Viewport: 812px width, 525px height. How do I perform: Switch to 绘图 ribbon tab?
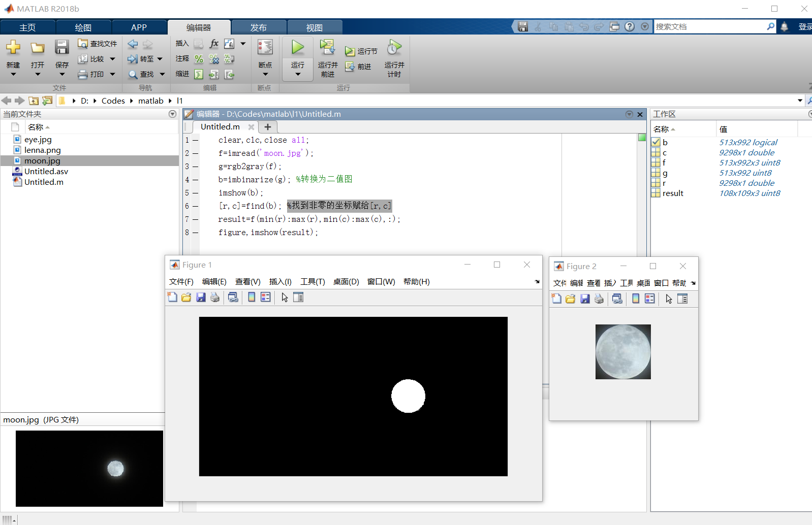click(x=83, y=27)
